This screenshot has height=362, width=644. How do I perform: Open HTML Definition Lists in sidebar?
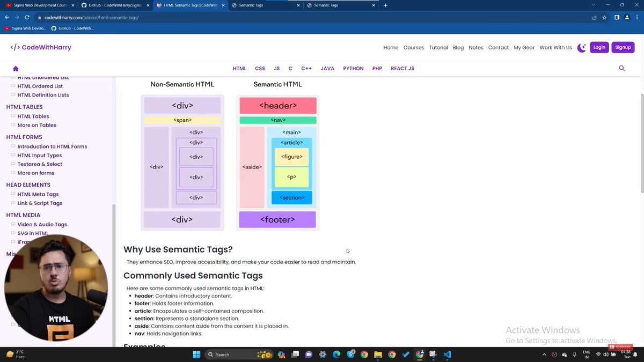coord(43,95)
